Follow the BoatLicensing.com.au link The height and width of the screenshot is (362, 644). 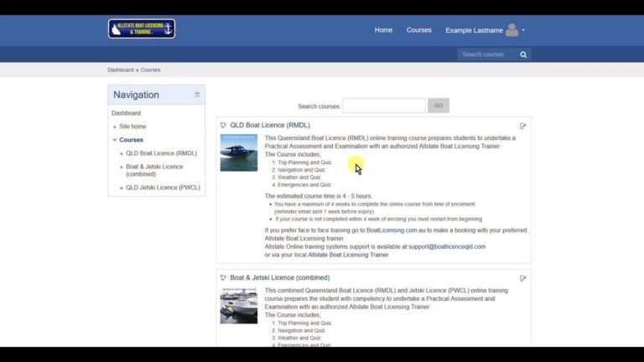pyautogui.click(x=396, y=230)
